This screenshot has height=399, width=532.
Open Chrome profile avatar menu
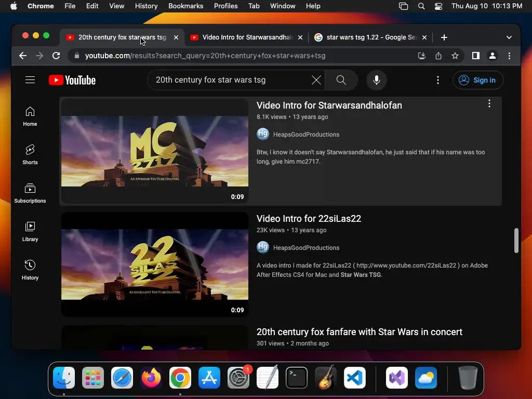click(493, 56)
